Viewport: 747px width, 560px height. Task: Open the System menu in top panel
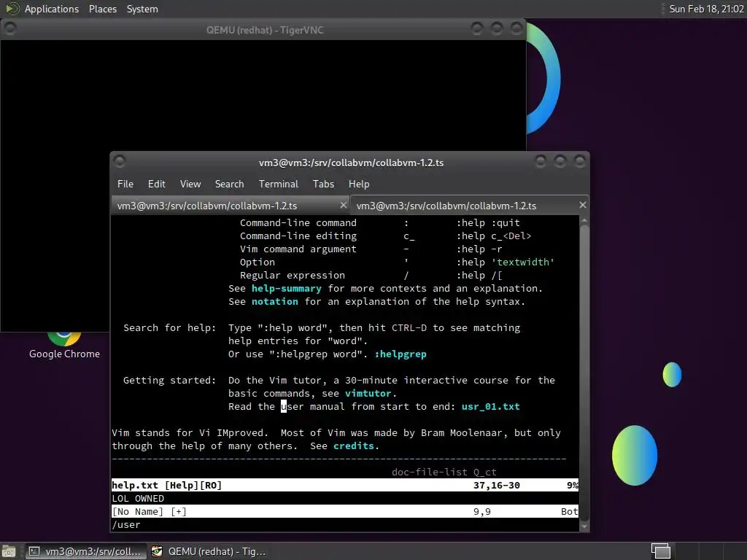142,9
